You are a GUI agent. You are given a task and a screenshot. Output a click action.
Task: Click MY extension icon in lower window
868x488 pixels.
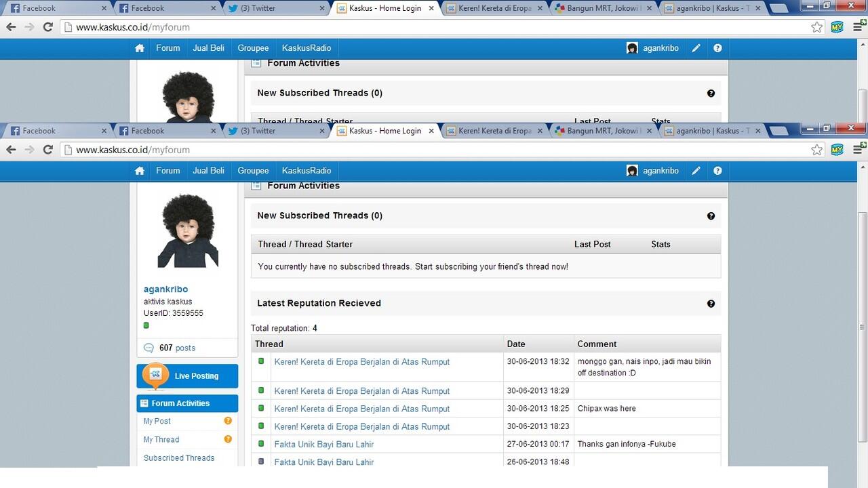pos(837,150)
